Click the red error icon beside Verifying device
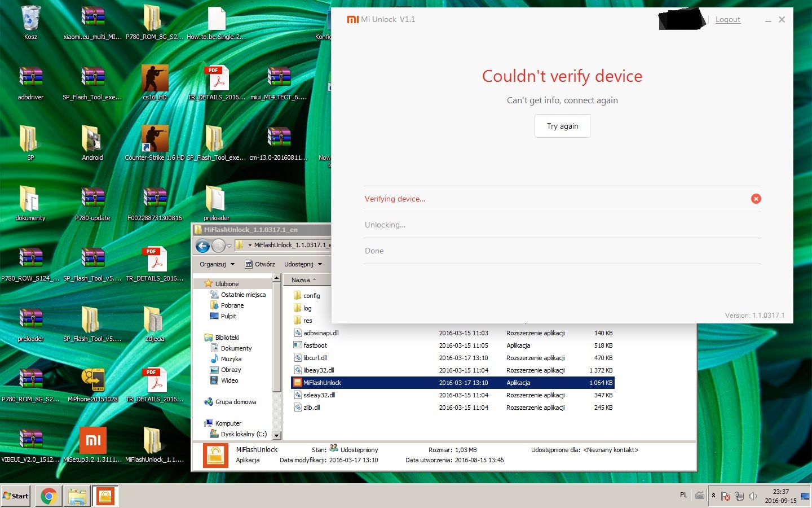Image resolution: width=812 pixels, height=508 pixels. pos(756,199)
